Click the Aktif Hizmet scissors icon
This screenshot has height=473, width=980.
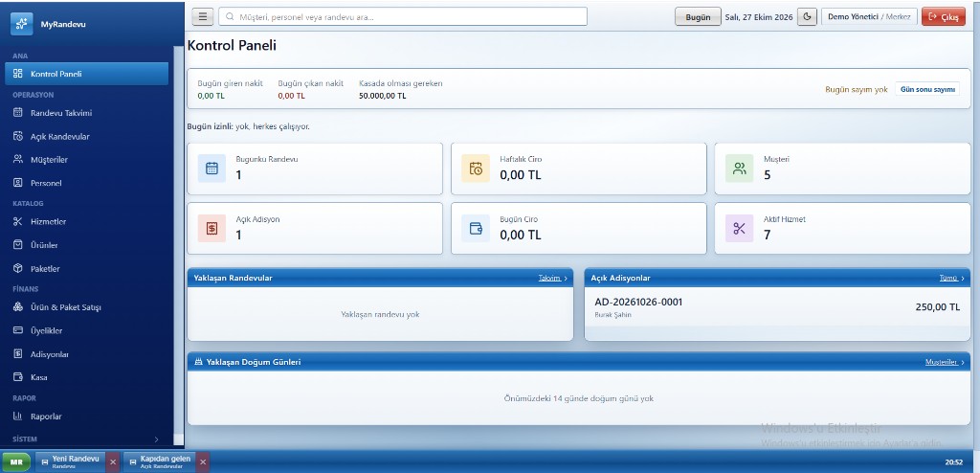click(x=740, y=229)
